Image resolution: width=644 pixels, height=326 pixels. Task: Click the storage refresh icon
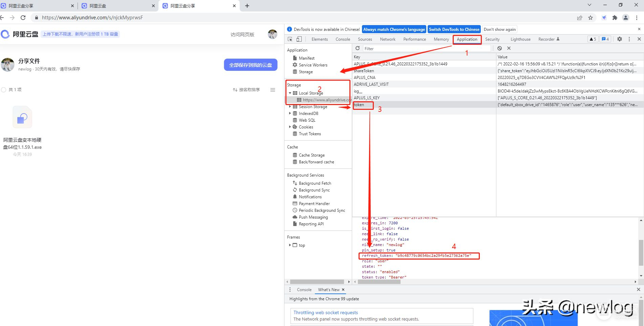click(x=358, y=48)
